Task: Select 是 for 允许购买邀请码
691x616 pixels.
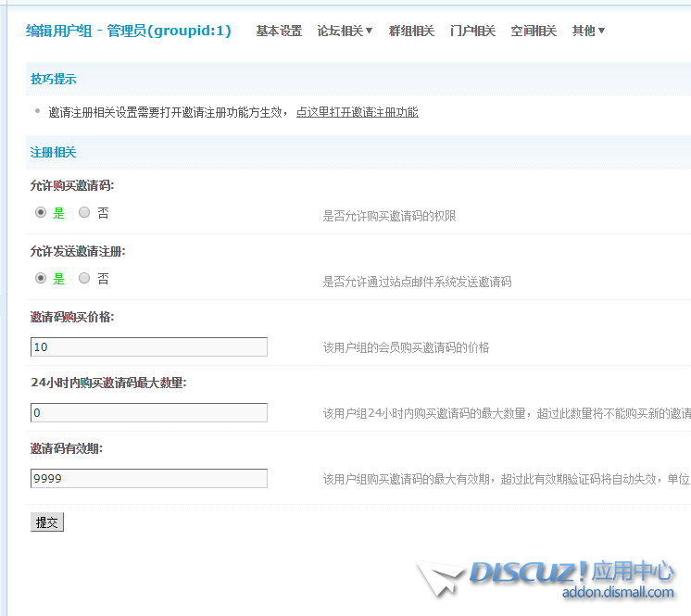Action: point(41,212)
